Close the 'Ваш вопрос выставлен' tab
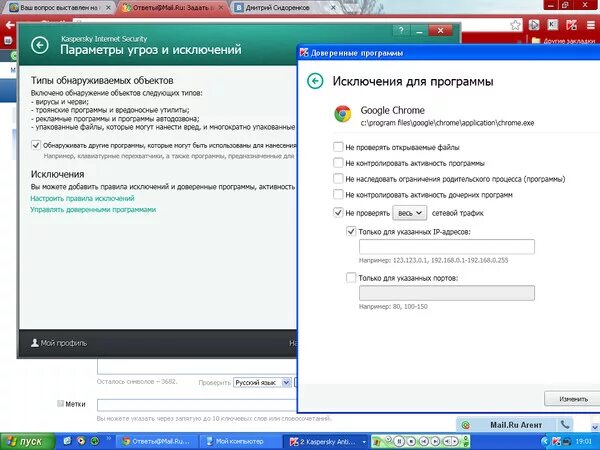Screen dimensions: 600x450 108,7
